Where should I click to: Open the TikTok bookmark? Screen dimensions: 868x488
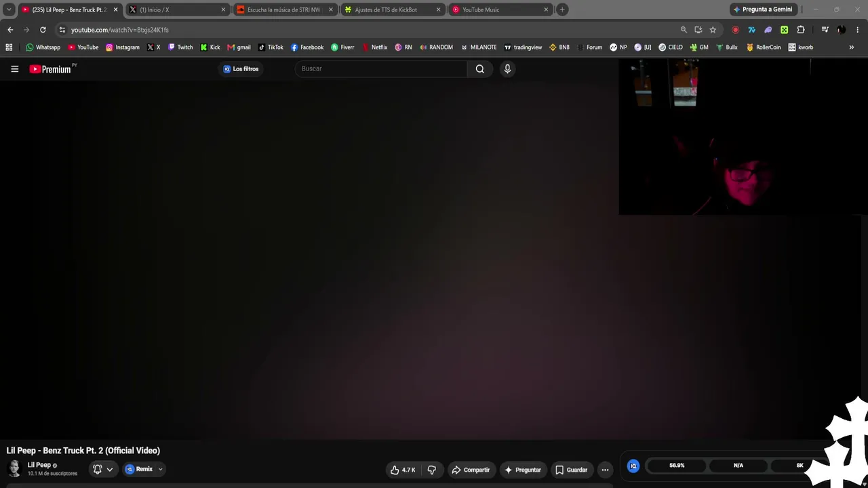(x=271, y=47)
